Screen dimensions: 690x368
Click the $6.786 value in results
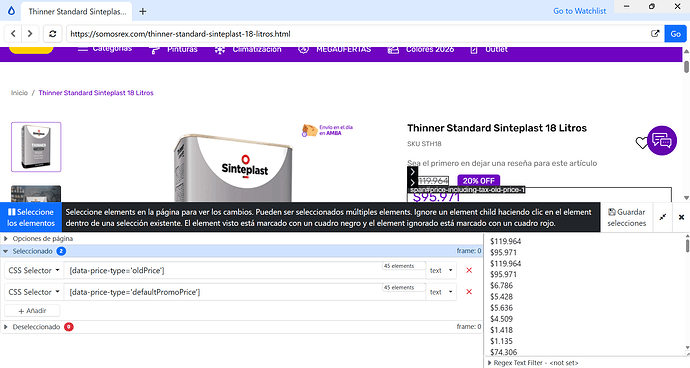tap(501, 286)
